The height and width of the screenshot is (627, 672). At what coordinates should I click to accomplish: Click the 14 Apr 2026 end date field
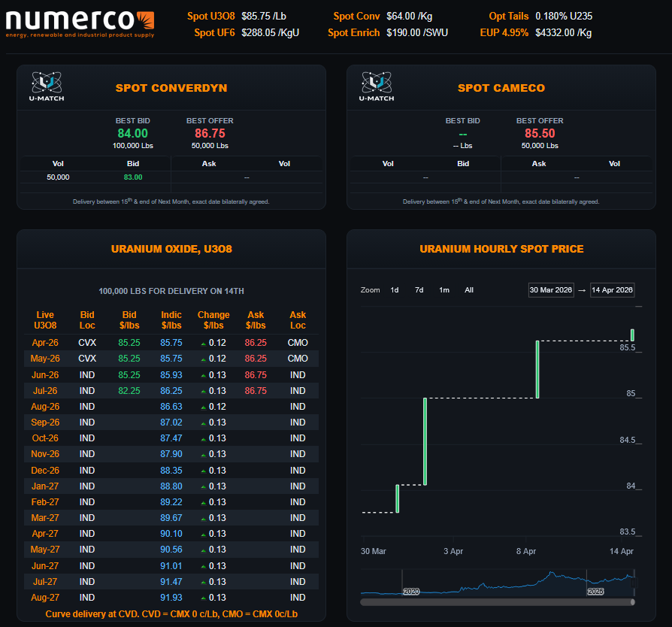[612, 290]
